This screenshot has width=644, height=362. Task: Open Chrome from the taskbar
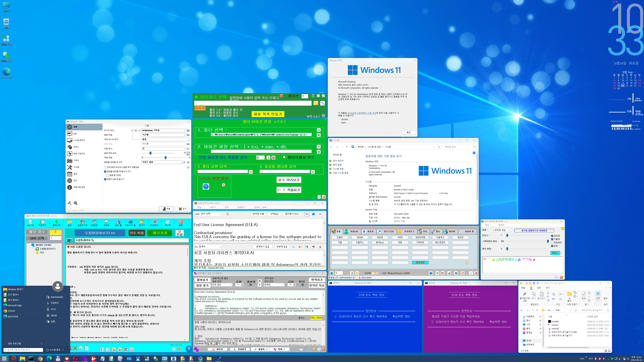click(x=40, y=358)
